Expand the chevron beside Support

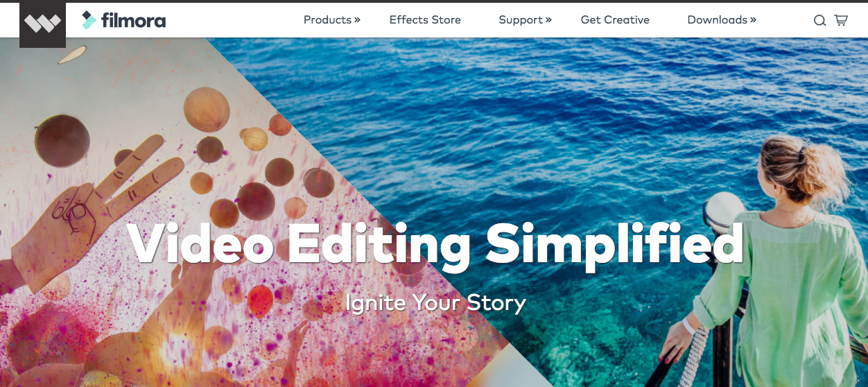click(548, 19)
